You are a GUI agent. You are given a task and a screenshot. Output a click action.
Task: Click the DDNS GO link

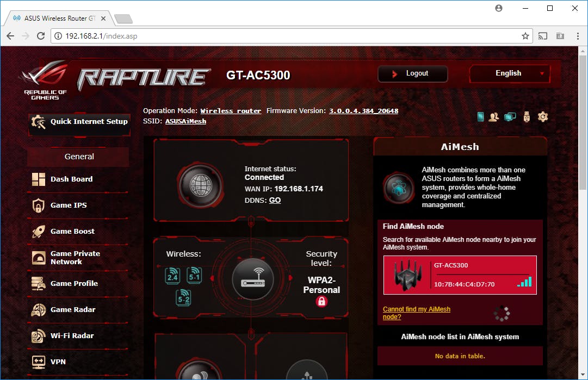pos(275,200)
